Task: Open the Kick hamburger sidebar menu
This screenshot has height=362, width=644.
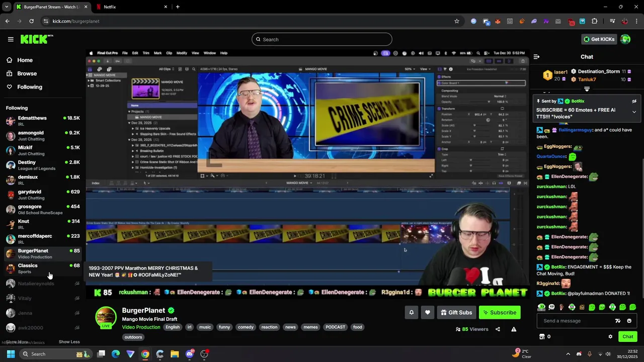Action: [x=11, y=39]
